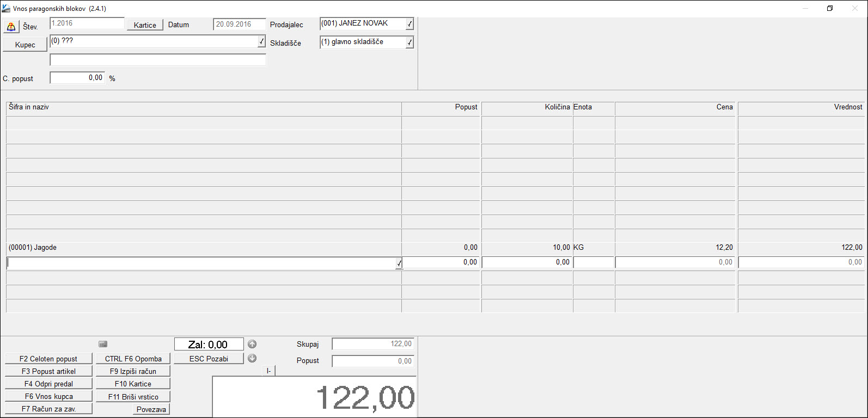
Task: Click quantity 10,00 in Jagode row
Action: click(x=561, y=248)
